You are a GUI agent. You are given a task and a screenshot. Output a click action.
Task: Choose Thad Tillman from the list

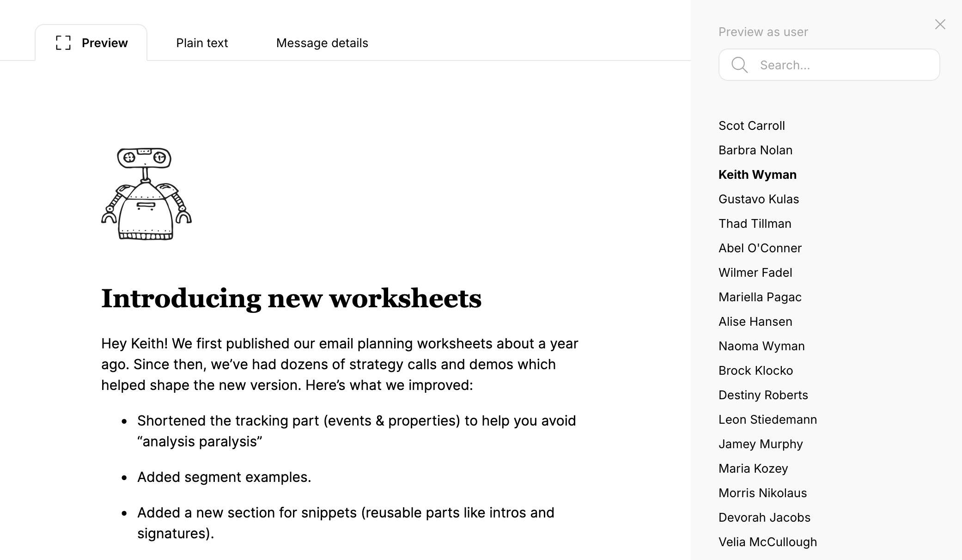coord(755,224)
